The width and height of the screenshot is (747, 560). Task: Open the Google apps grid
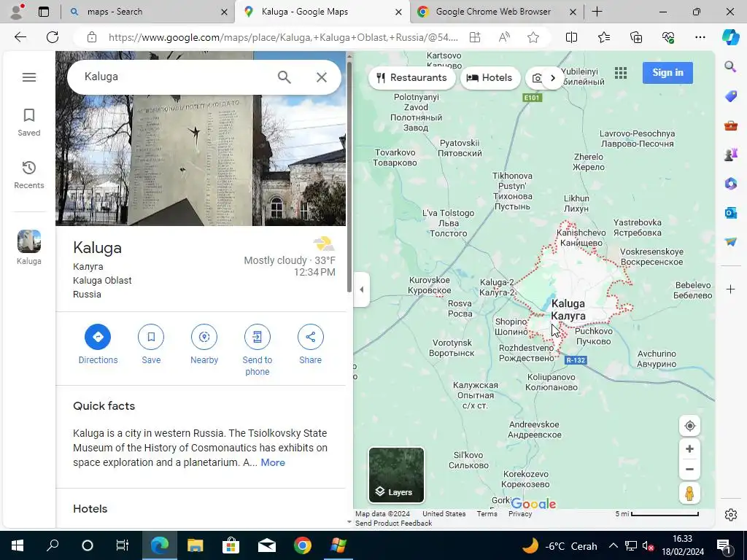point(620,73)
